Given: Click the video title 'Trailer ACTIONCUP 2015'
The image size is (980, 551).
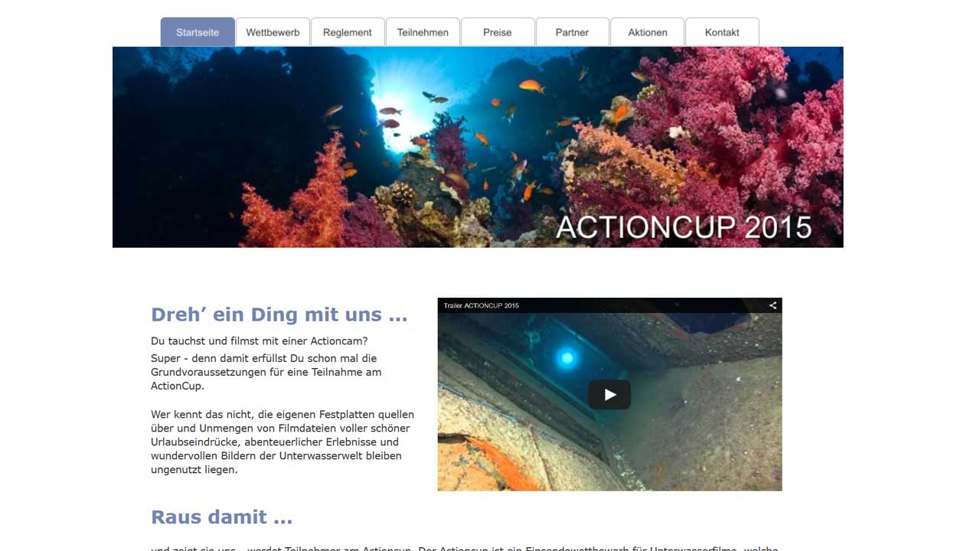Looking at the screenshot, I should coord(481,305).
